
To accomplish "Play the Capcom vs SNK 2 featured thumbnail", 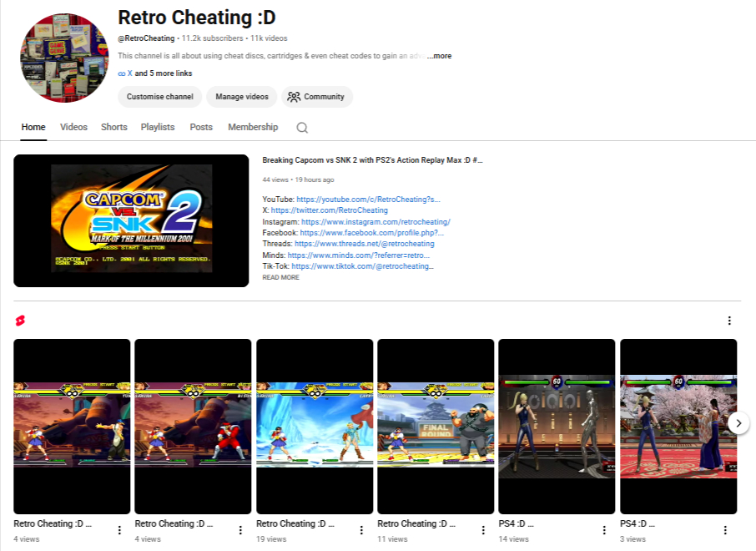I will point(131,220).
